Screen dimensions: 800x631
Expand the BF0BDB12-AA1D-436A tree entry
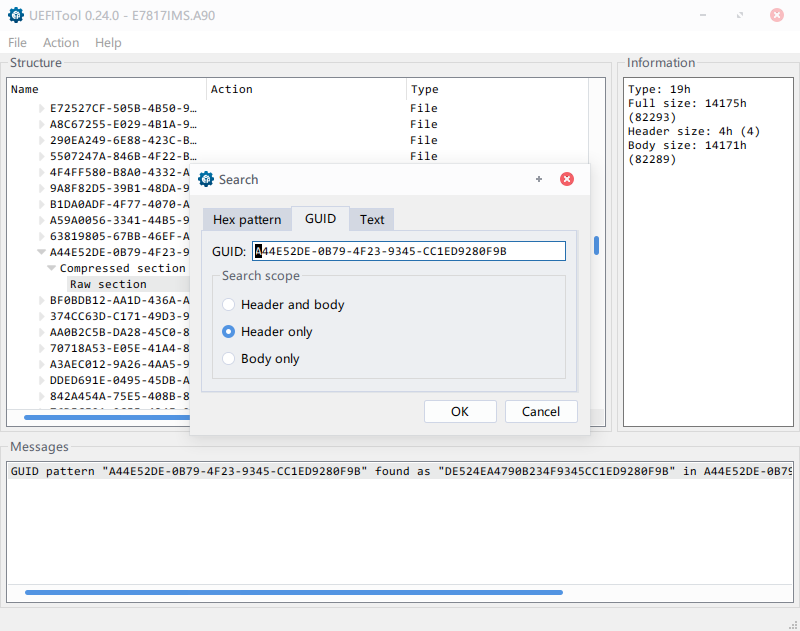pos(41,300)
